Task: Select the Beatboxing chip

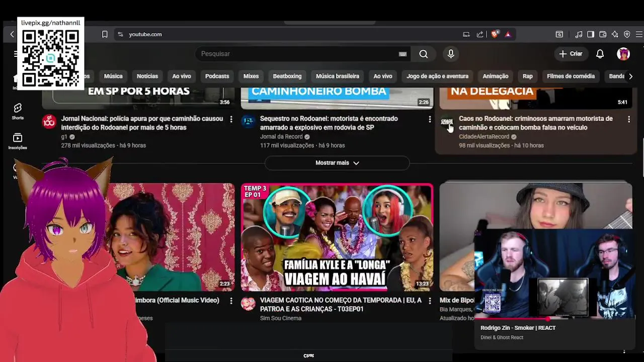Action: click(287, 76)
